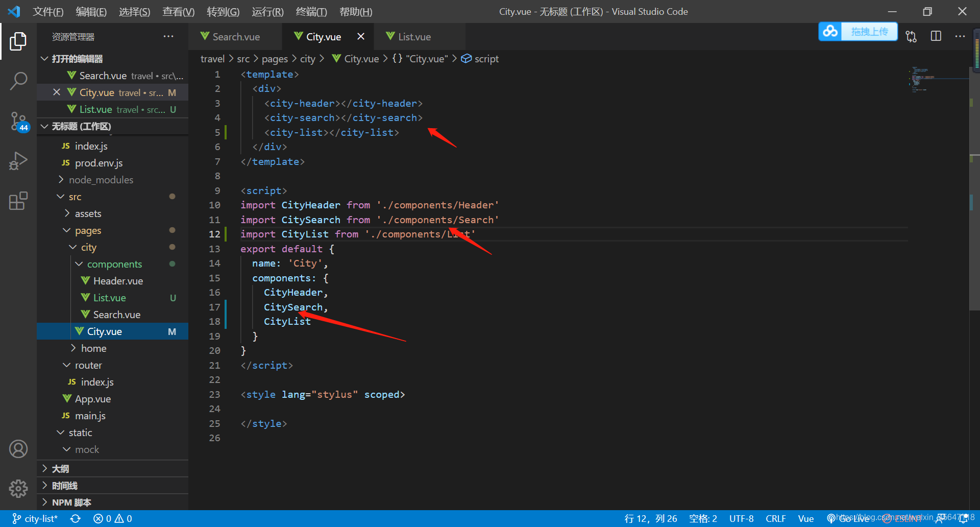The image size is (980, 527).
Task: Synchronize changes from the status bar
Action: click(x=76, y=518)
